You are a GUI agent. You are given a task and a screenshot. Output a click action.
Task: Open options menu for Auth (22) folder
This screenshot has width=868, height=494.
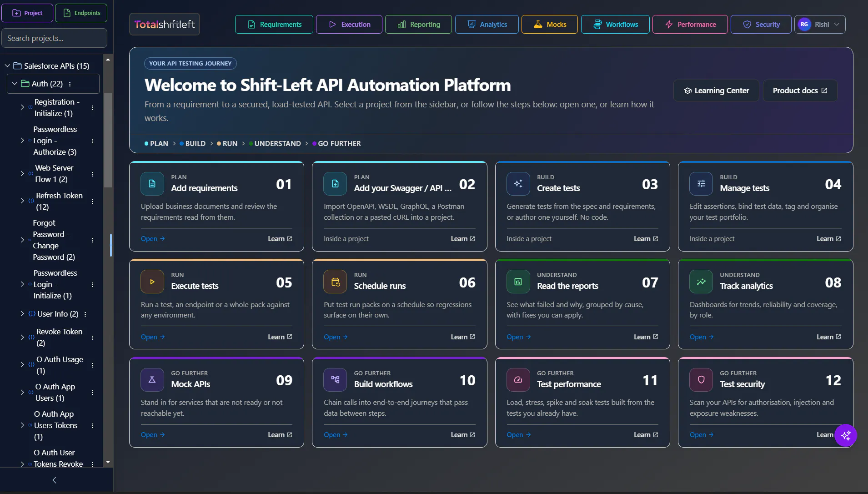pos(70,84)
